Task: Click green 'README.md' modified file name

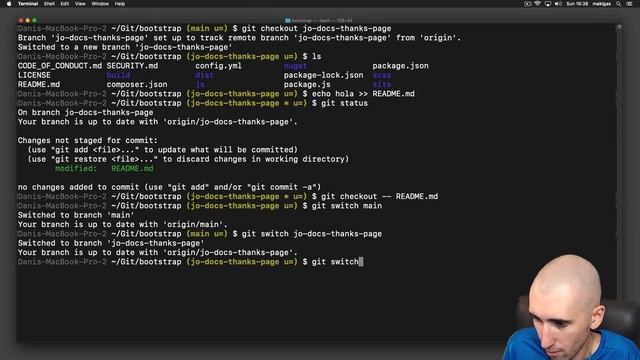Action: click(132, 168)
